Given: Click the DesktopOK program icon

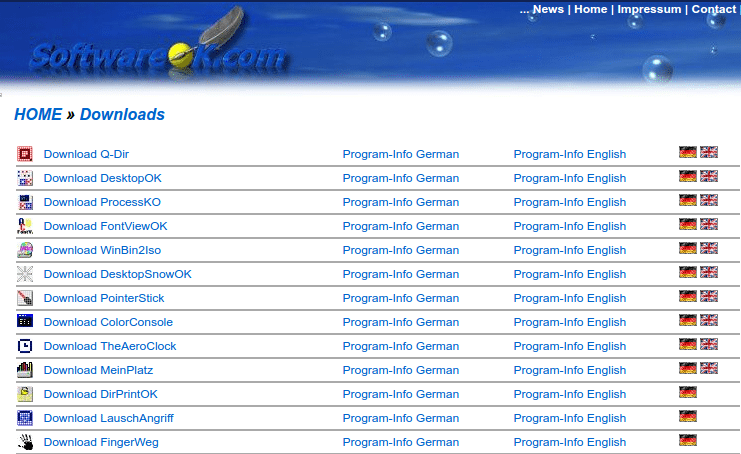Looking at the screenshot, I should click(x=25, y=178).
